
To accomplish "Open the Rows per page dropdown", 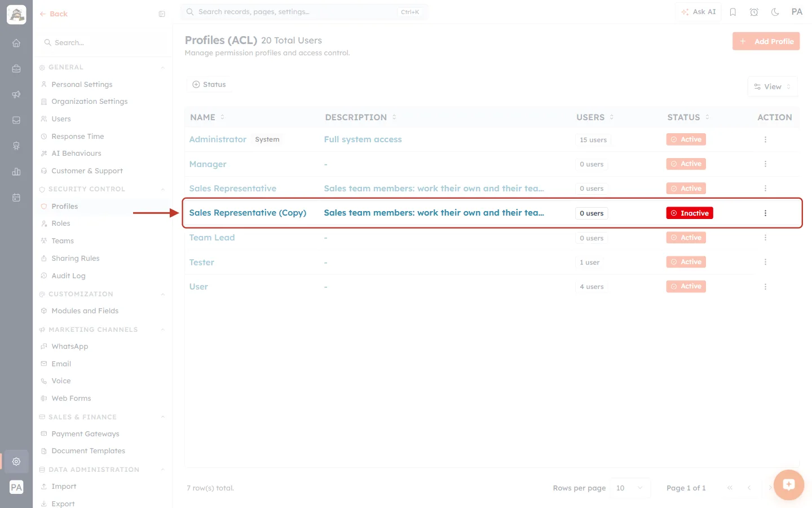I will pyautogui.click(x=630, y=488).
